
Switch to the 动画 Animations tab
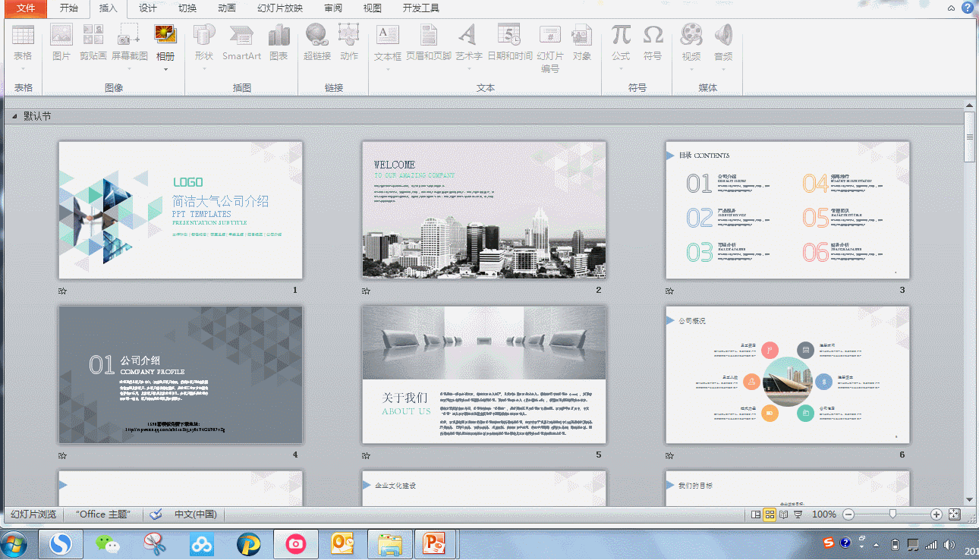(x=226, y=8)
